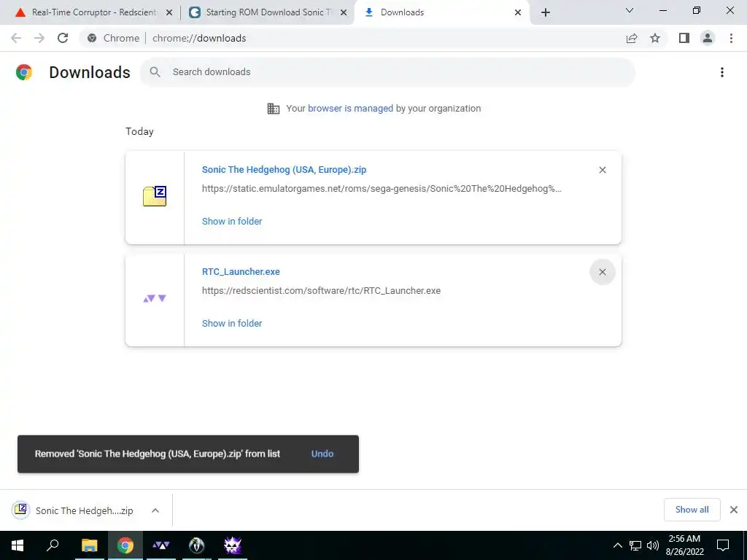Click Show all downloads button
Viewport: 747px width, 560px height.
coord(692,510)
